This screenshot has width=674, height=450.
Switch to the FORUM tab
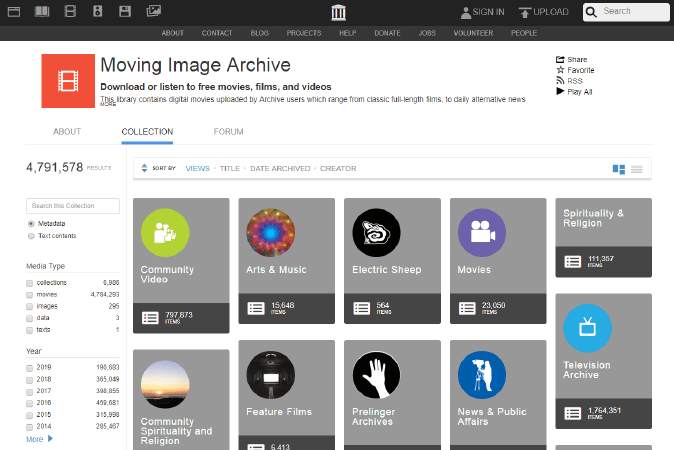pos(228,132)
